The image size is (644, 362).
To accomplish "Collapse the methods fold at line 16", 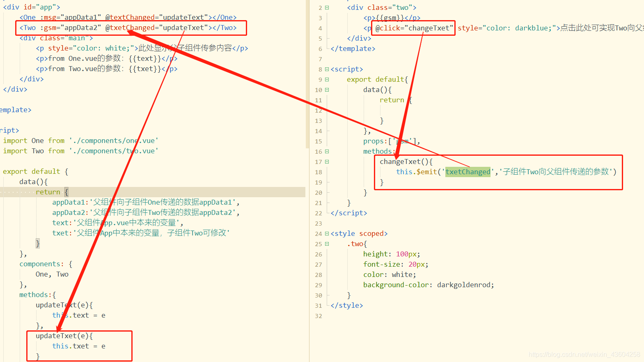I will pos(327,151).
